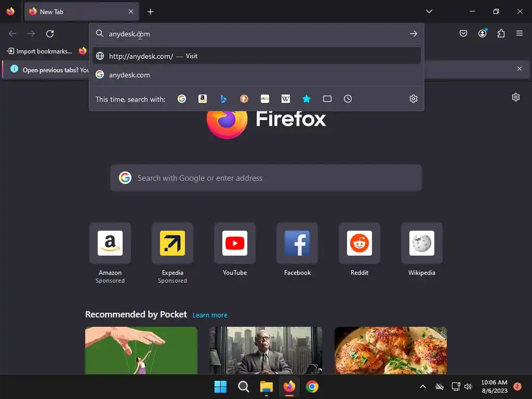Open the Windows Start menu

(220, 387)
